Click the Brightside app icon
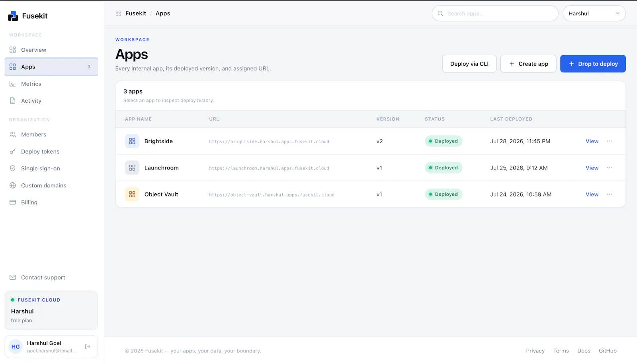Image resolution: width=637 pixels, height=364 pixels. coord(132,141)
